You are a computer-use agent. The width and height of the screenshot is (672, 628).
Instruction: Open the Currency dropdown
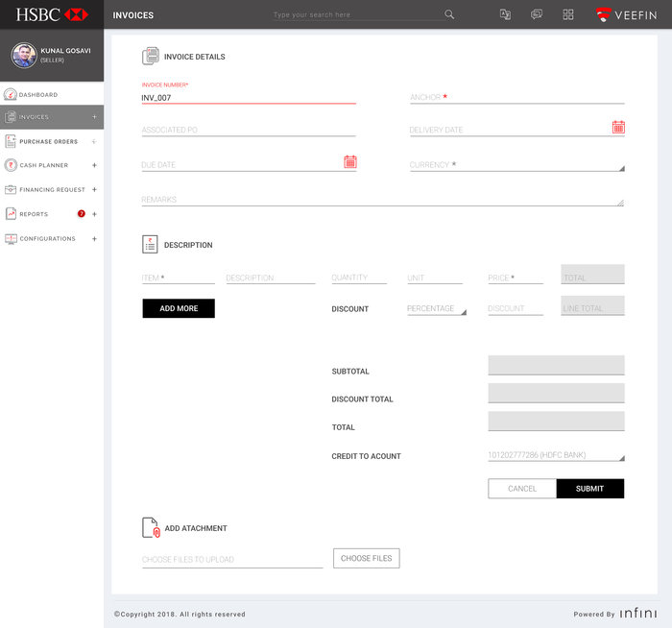[x=516, y=165]
